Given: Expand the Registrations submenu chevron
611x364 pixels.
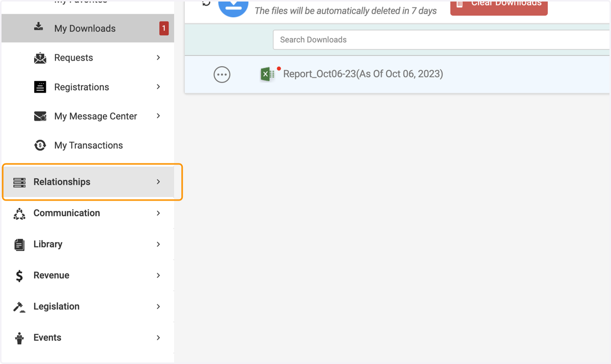Looking at the screenshot, I should (158, 87).
